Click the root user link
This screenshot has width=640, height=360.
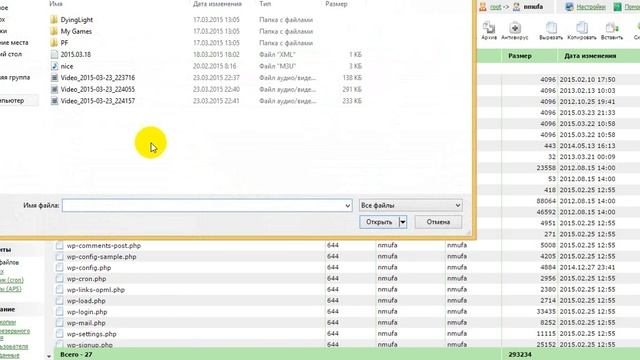(495, 7)
